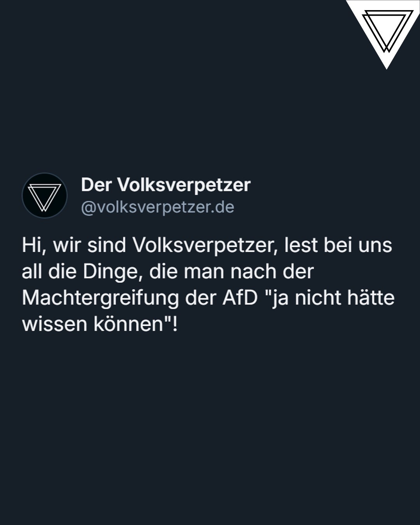The width and height of the screenshot is (420, 525).
Task: Select the word Machtergreifung in the post
Action: (x=100, y=298)
